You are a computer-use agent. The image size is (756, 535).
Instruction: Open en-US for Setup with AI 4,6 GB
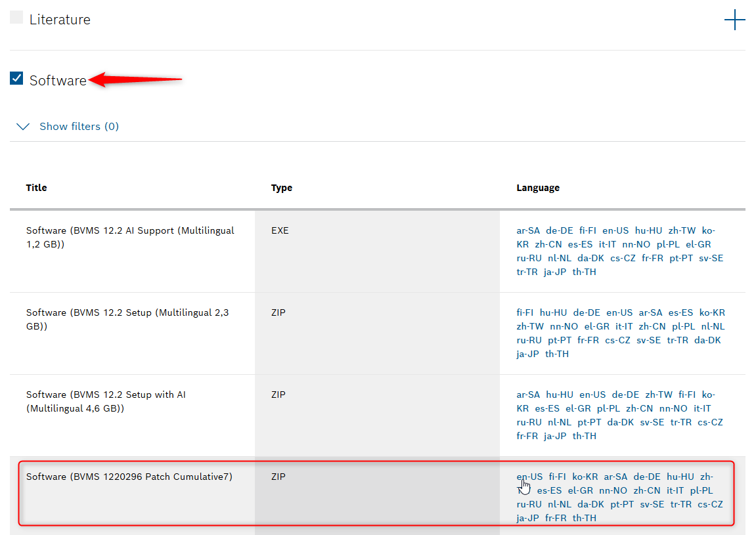point(592,395)
